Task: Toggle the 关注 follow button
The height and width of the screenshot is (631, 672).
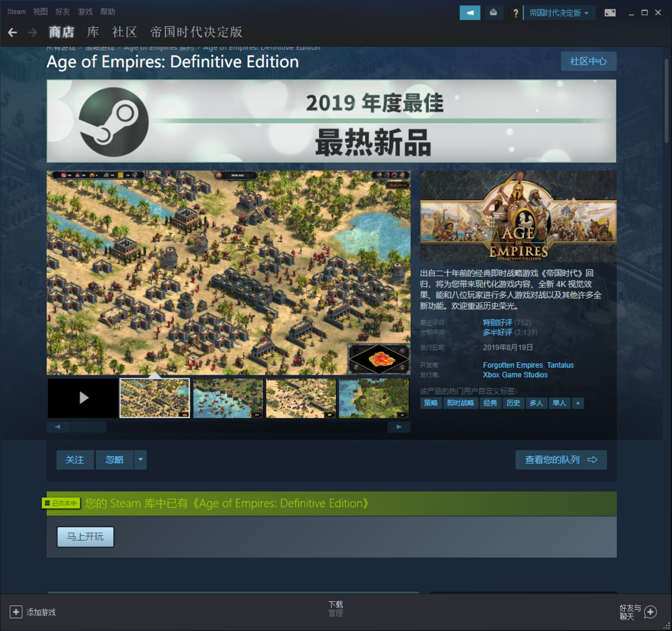Action: click(75, 460)
